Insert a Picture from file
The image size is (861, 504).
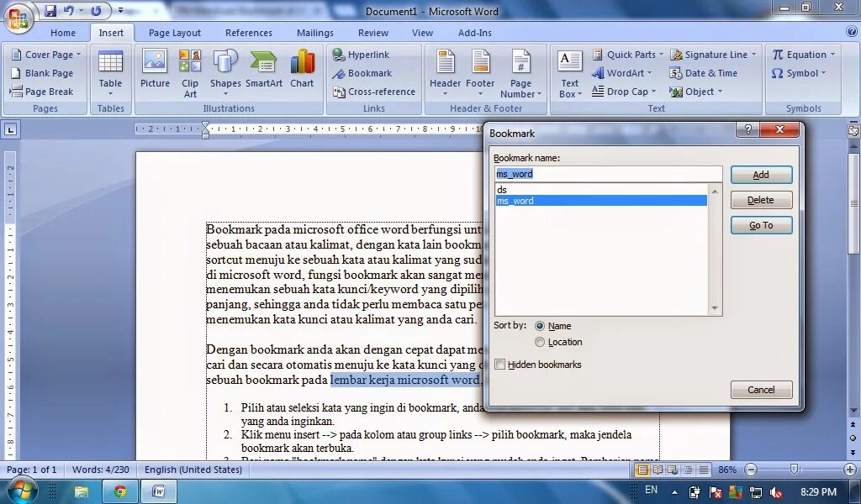pyautogui.click(x=155, y=69)
